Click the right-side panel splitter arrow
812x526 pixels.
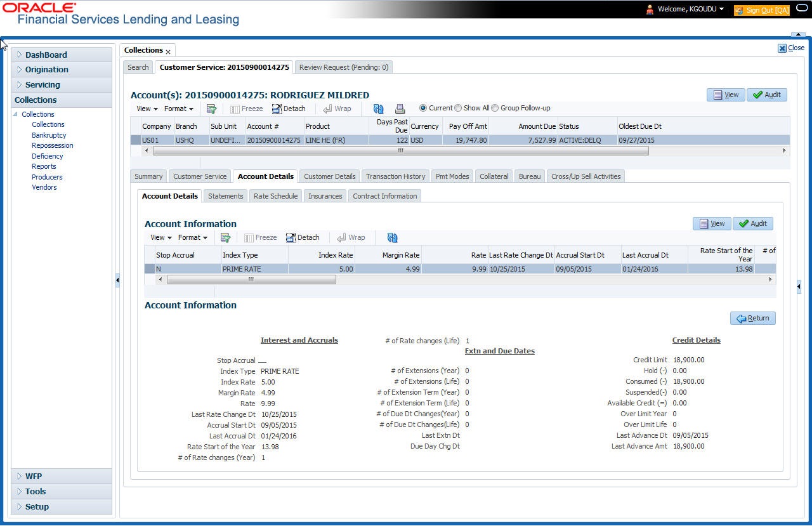click(x=799, y=287)
